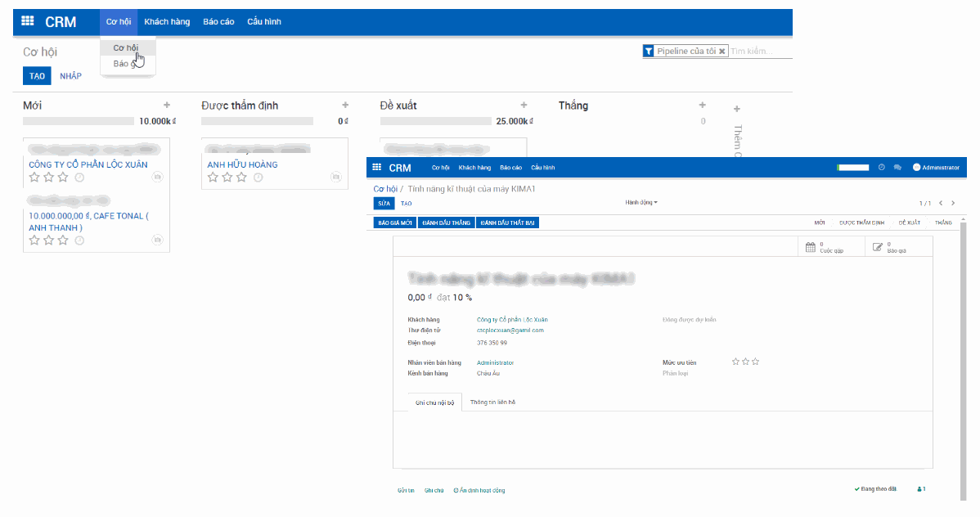The image size is (980, 517).
Task: Click the plus icon in the Đề xuất column
Action: tap(524, 105)
